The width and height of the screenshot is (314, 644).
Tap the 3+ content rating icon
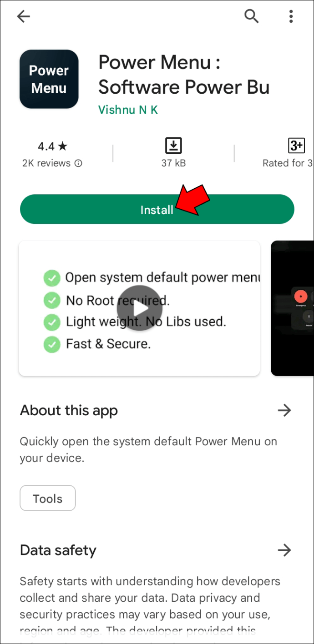(x=297, y=146)
